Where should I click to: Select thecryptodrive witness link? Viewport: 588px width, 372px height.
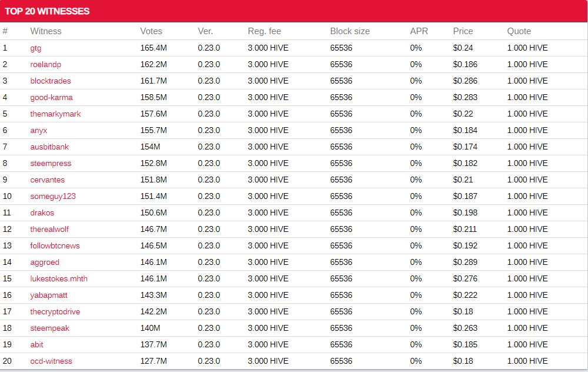[55, 312]
